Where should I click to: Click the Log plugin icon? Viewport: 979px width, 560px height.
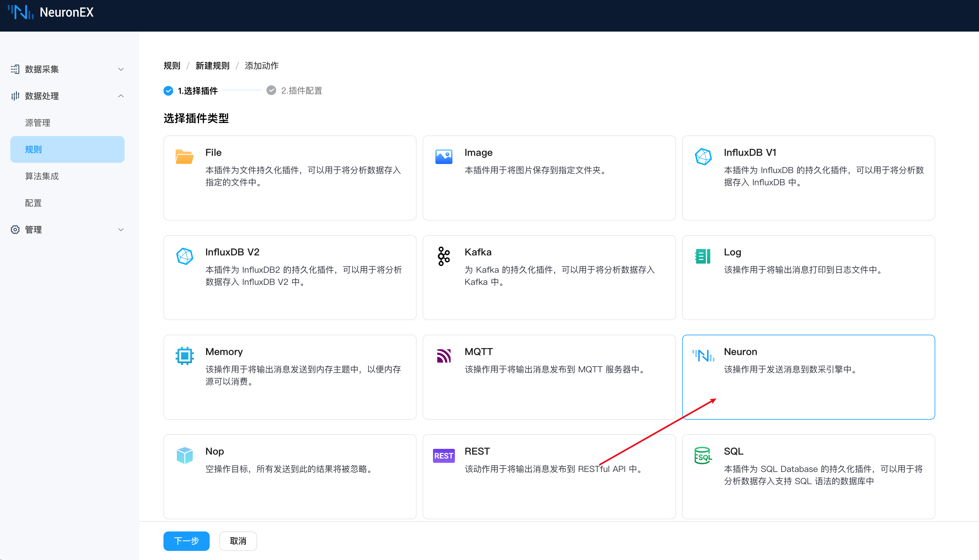point(703,256)
